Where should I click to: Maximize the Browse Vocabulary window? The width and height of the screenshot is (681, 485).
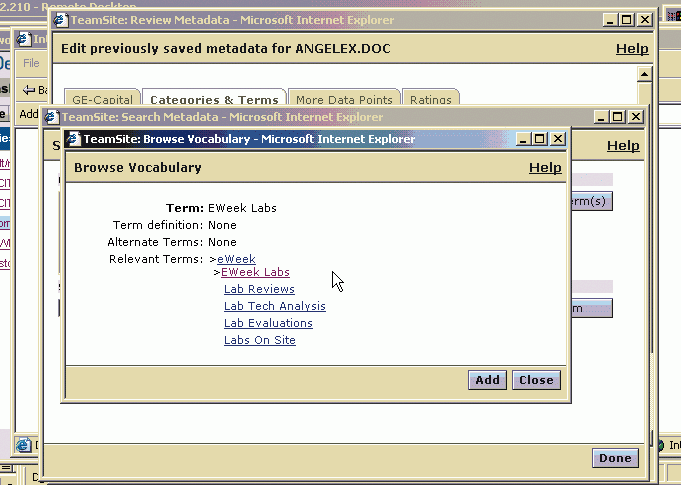540,139
